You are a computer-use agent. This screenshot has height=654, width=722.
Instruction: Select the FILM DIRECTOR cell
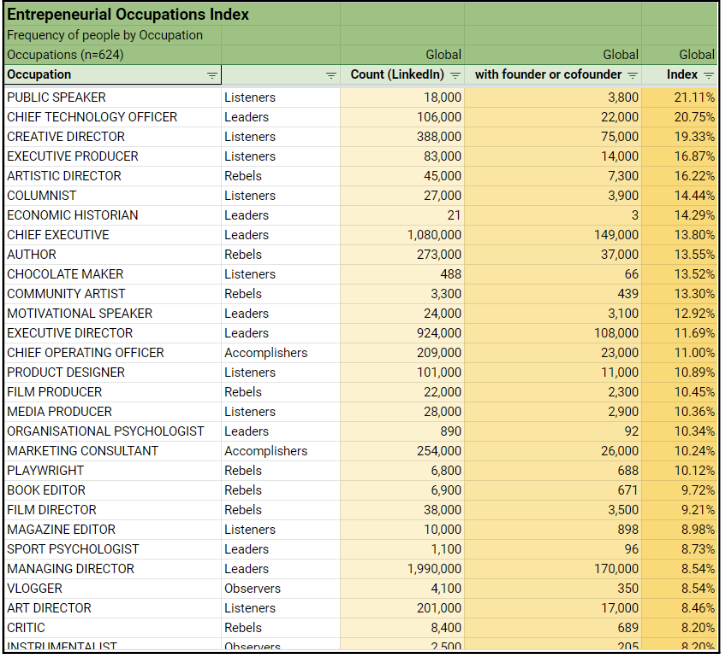coord(113,510)
